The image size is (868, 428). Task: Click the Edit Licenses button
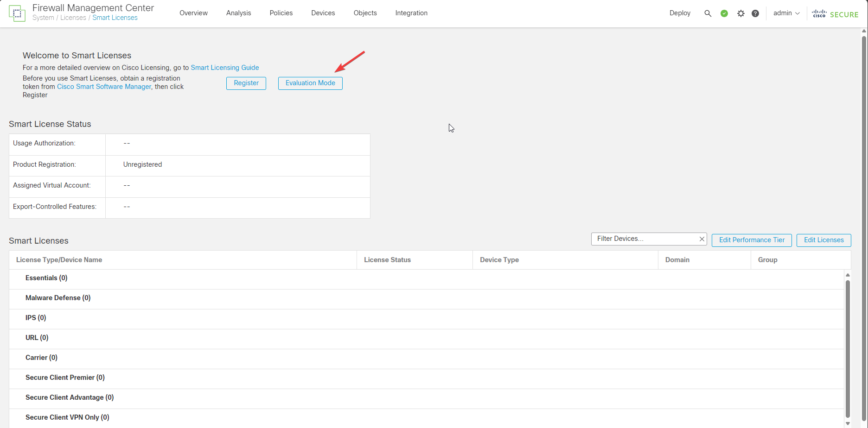pos(823,240)
